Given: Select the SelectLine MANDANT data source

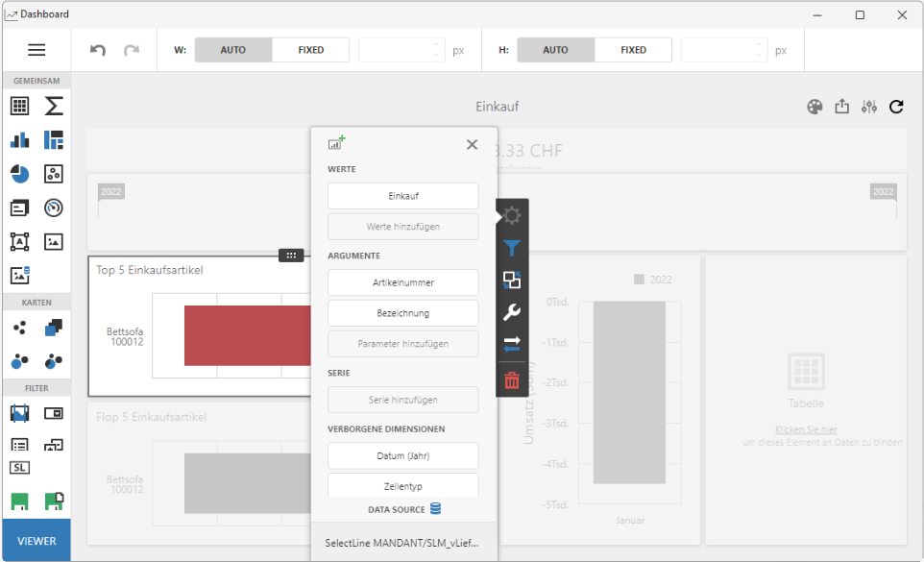Looking at the screenshot, I should 403,543.
